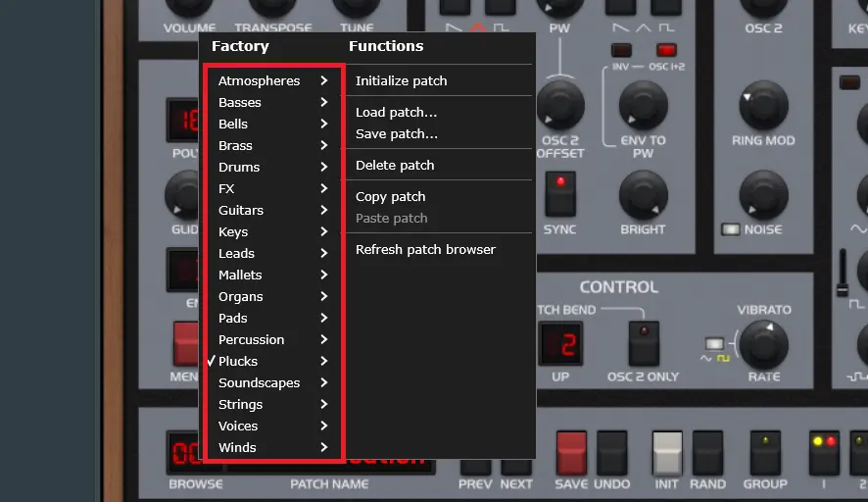Click the GLIDE knob
Screen dimensions: 868x502
point(182,195)
